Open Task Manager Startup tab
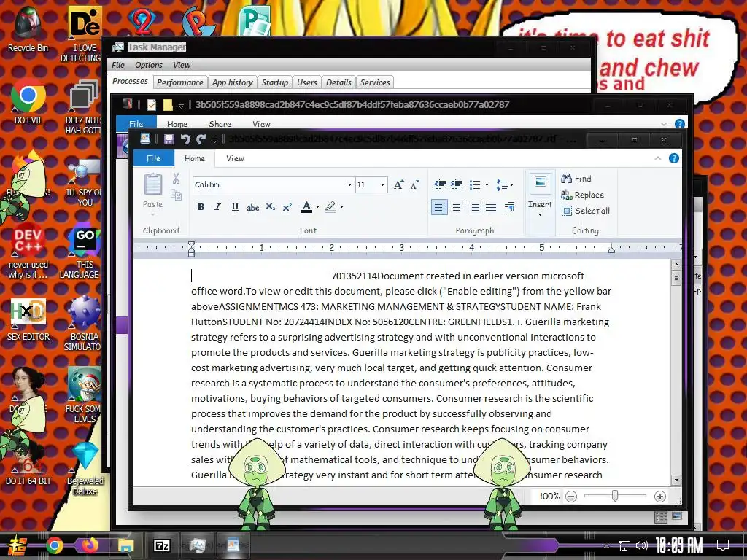This screenshot has height=560, width=747. click(275, 82)
